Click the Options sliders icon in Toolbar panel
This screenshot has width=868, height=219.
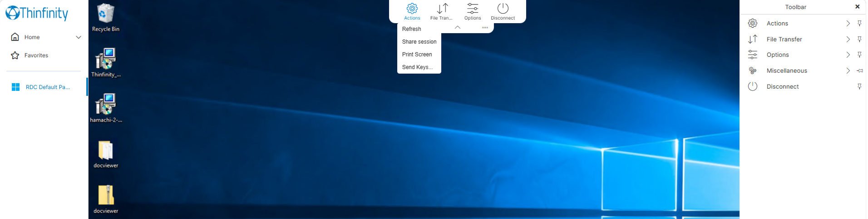(753, 55)
